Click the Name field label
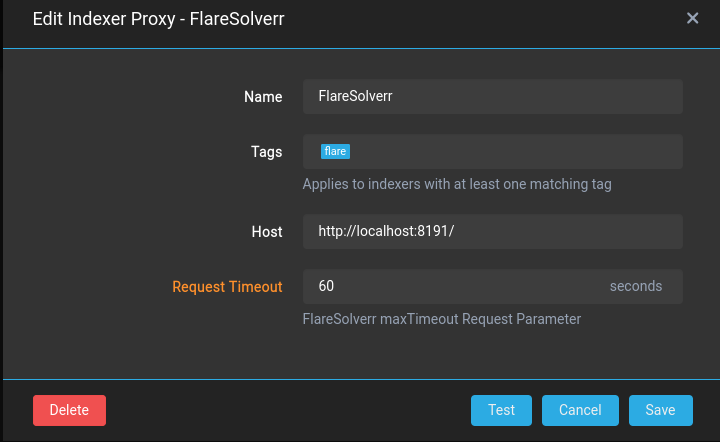The height and width of the screenshot is (442, 720). 263,97
